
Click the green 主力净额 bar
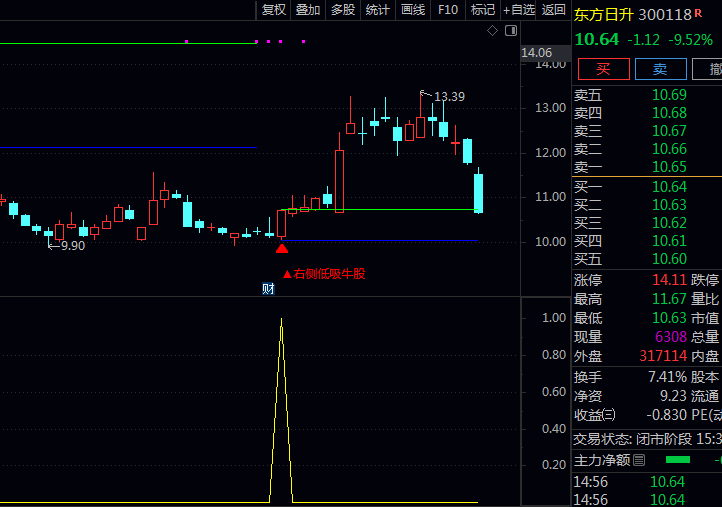coord(678,460)
